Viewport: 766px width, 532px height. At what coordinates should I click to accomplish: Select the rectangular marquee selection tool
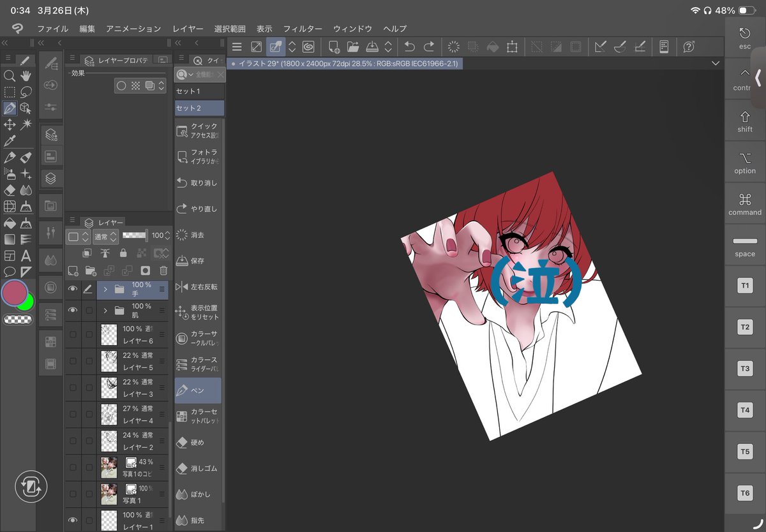[x=10, y=92]
